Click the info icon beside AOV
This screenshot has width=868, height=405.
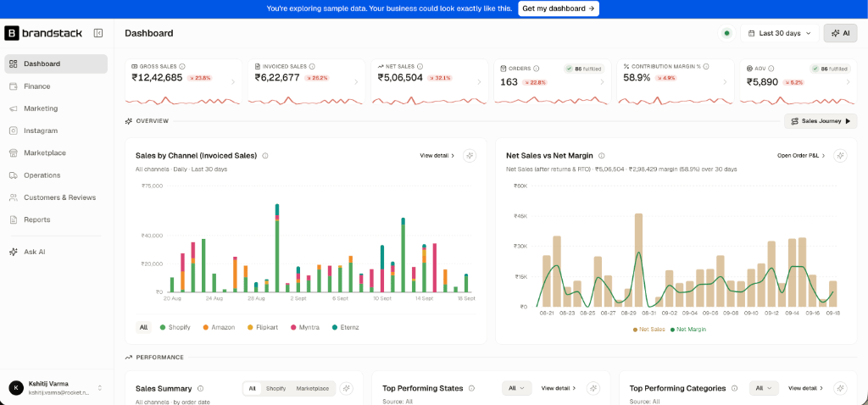coord(771,69)
